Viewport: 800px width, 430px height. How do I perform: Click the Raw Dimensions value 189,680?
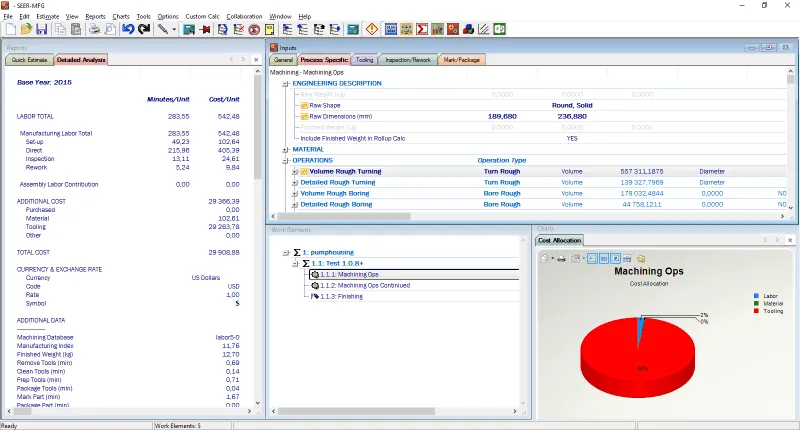pos(502,116)
